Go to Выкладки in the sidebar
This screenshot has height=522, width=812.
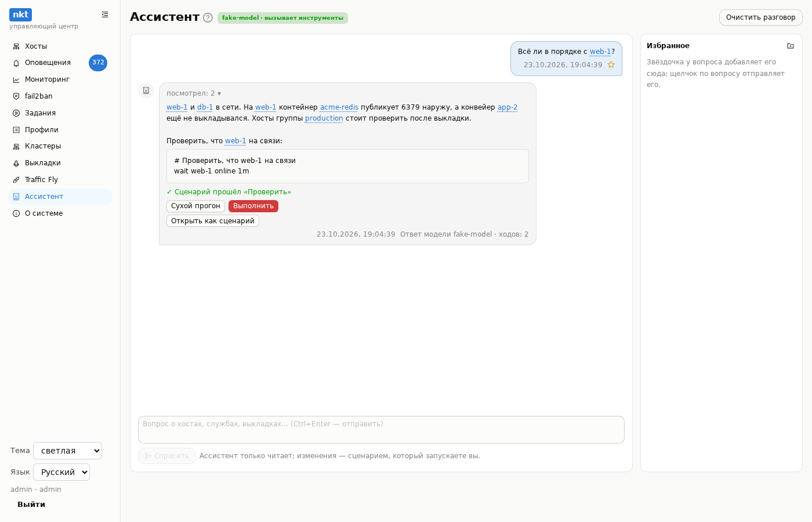pos(60,164)
